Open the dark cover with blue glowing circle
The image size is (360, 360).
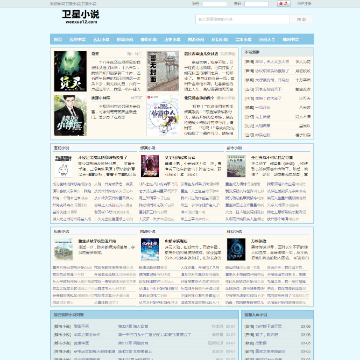(x=236, y=249)
